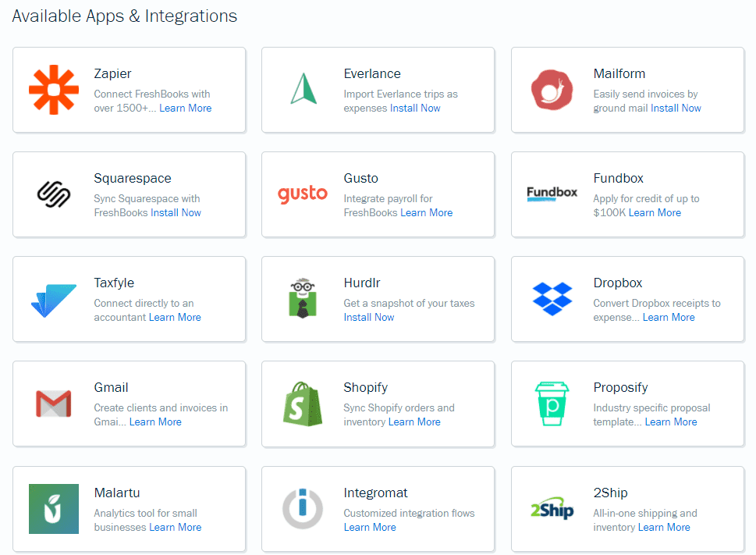The width and height of the screenshot is (756, 555).
Task: Select the Shopify card title
Action: coord(365,388)
